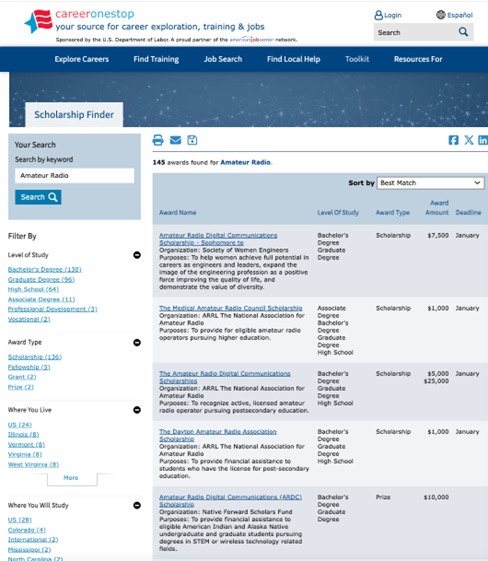Image resolution: width=488 pixels, height=561 pixels.
Task: Open The Amateur Radio Digital Communications Scholarships
Action: (x=225, y=377)
